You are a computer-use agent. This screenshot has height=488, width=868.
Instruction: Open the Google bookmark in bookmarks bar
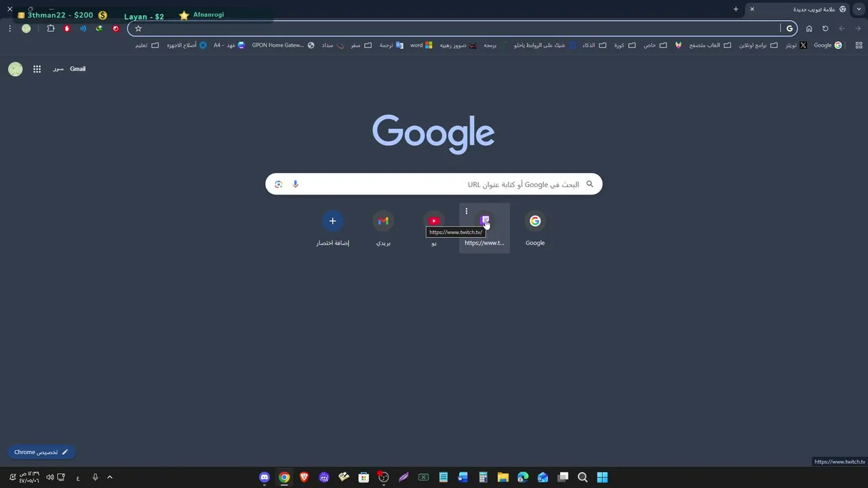[828, 45]
